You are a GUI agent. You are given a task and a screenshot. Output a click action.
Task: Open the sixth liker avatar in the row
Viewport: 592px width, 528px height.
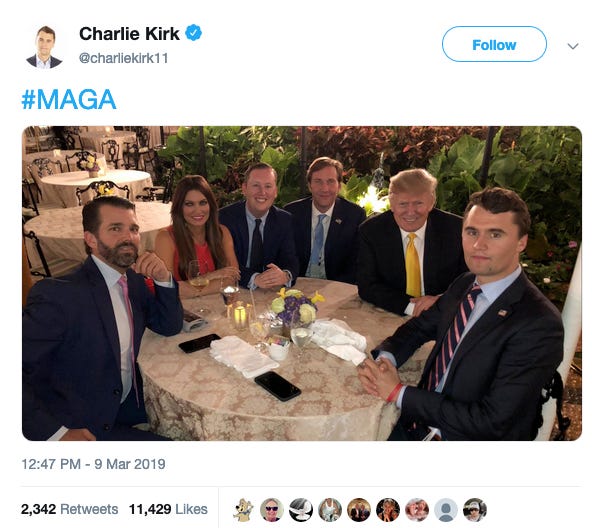point(388,509)
